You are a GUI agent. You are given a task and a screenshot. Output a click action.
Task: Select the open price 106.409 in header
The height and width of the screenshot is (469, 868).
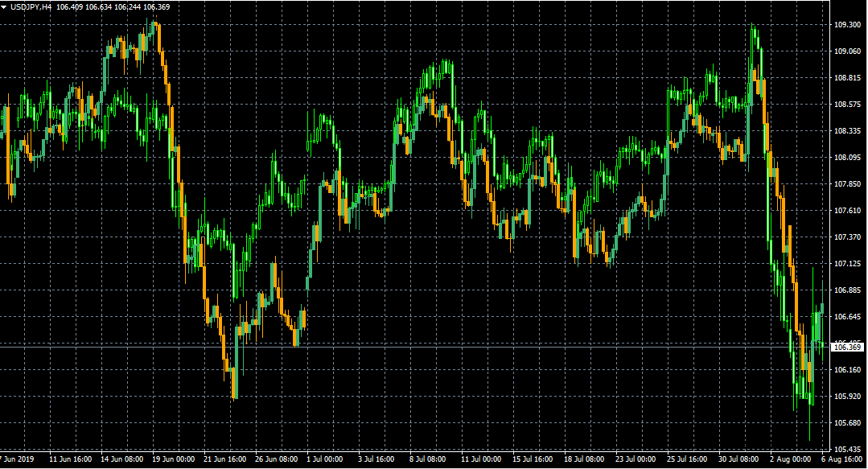point(69,7)
